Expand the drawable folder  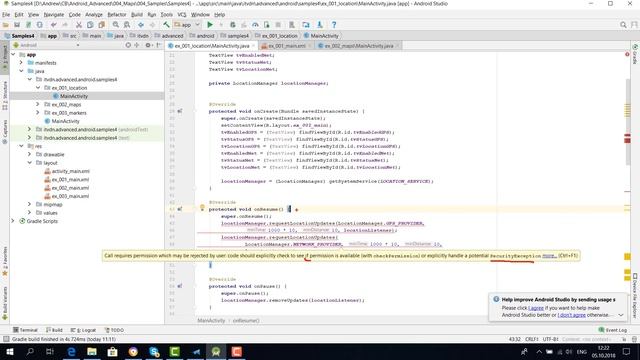coord(29,154)
